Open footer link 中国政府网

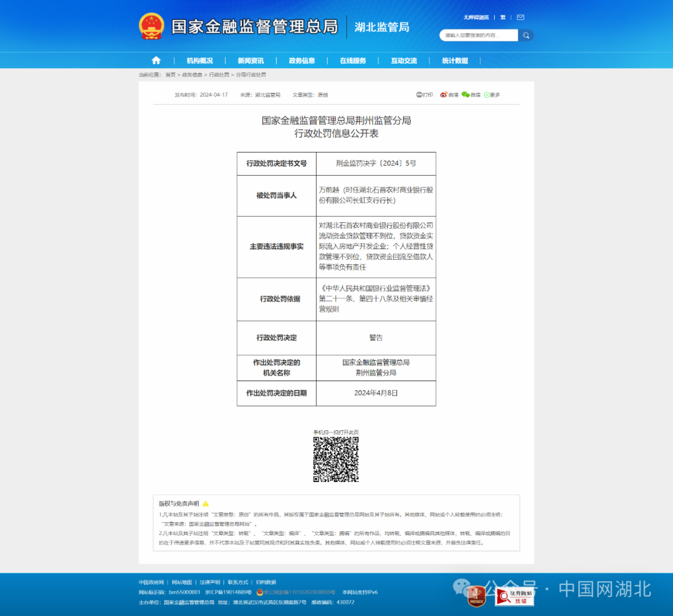[x=151, y=582]
